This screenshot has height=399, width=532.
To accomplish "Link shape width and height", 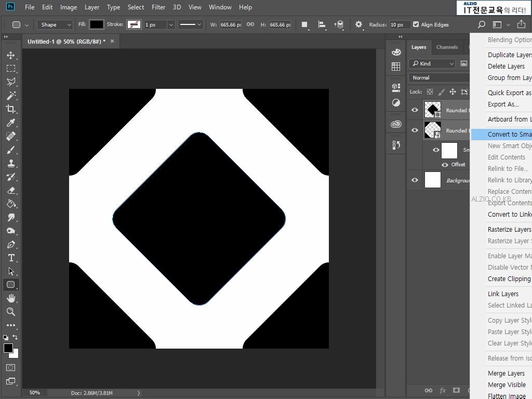I will coord(250,24).
